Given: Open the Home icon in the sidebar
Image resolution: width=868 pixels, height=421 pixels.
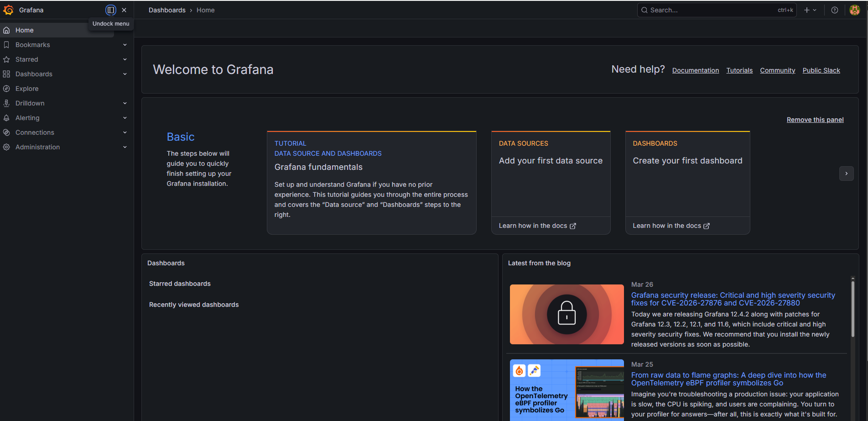Looking at the screenshot, I should point(6,30).
